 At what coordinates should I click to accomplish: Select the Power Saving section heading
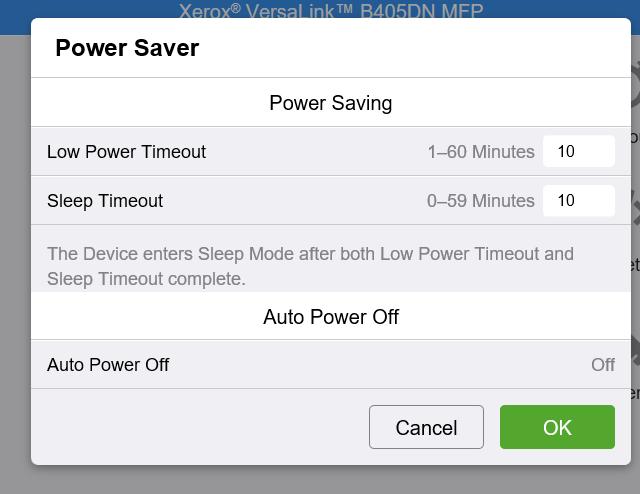331,102
